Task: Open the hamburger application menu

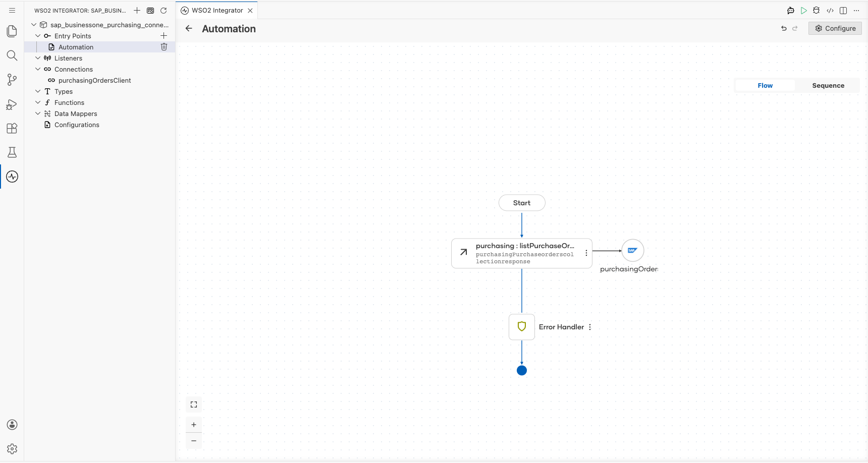Action: 12,10
